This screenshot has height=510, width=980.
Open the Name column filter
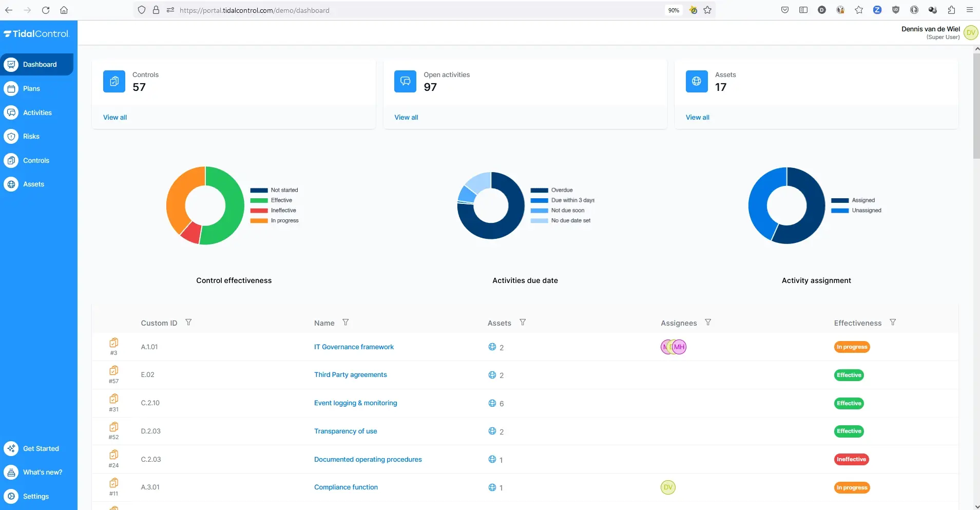tap(345, 323)
